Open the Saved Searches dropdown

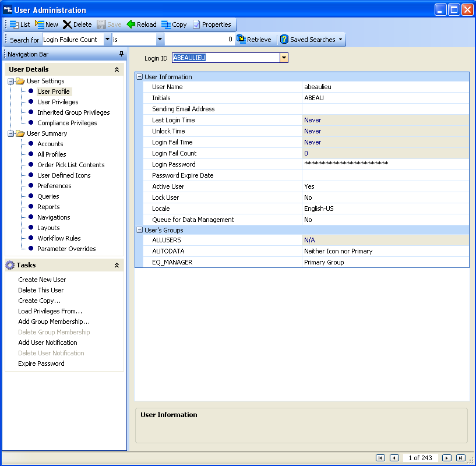coord(340,40)
